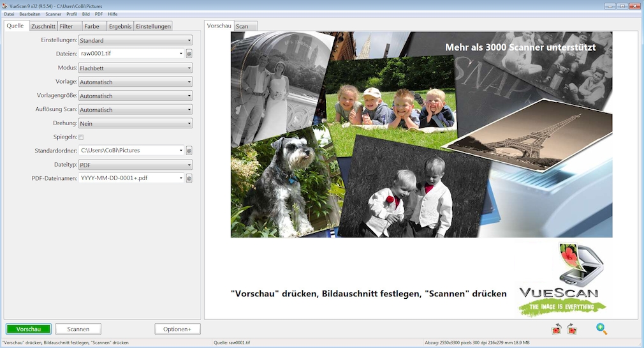This screenshot has height=348, width=644.
Task: Enable the Spiegeln checkbox
Action: point(81,137)
